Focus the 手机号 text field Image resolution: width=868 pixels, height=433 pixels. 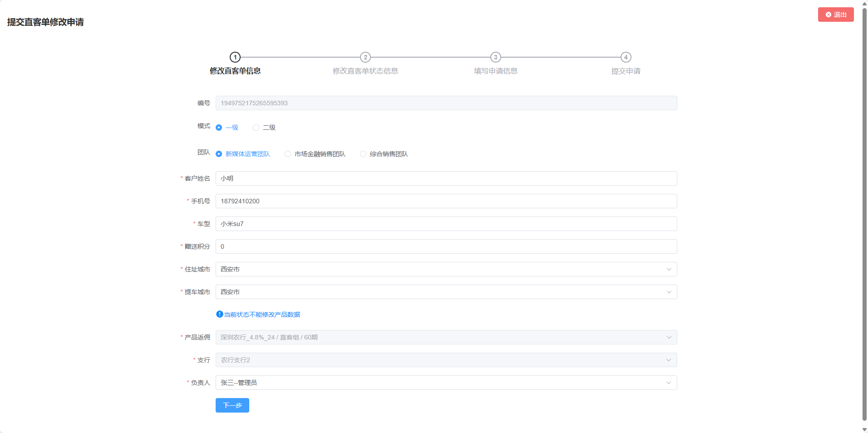point(446,201)
